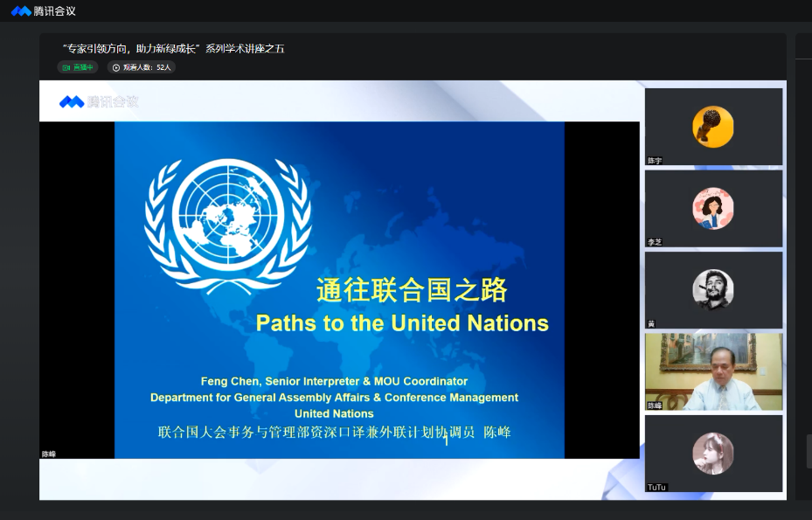Open the black-and-white avatar of participant 黄
The height and width of the screenshot is (520, 812).
coord(713,289)
